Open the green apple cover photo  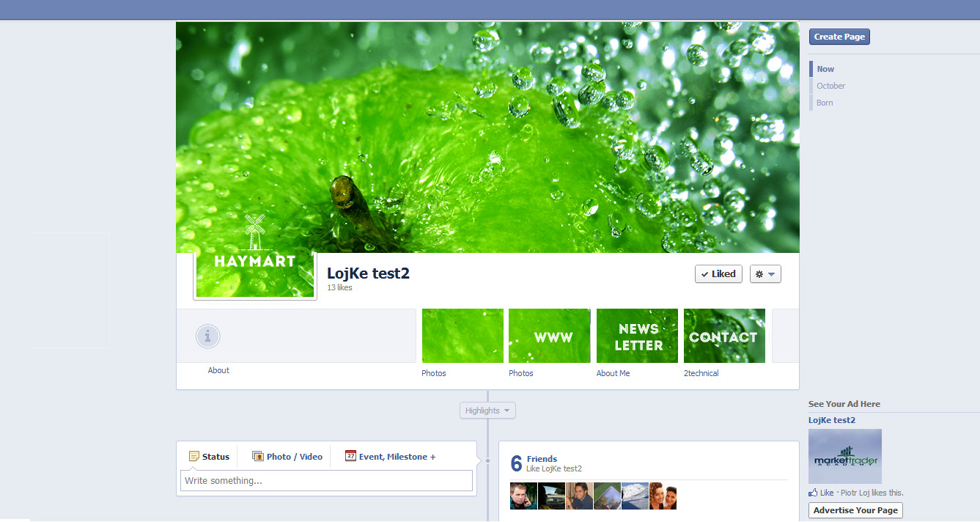pyautogui.click(x=487, y=137)
